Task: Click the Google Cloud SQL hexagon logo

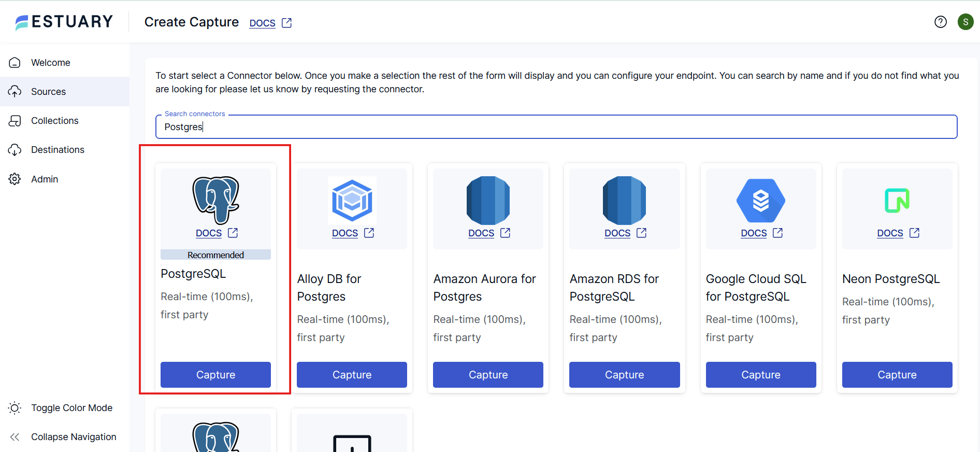Action: [761, 200]
